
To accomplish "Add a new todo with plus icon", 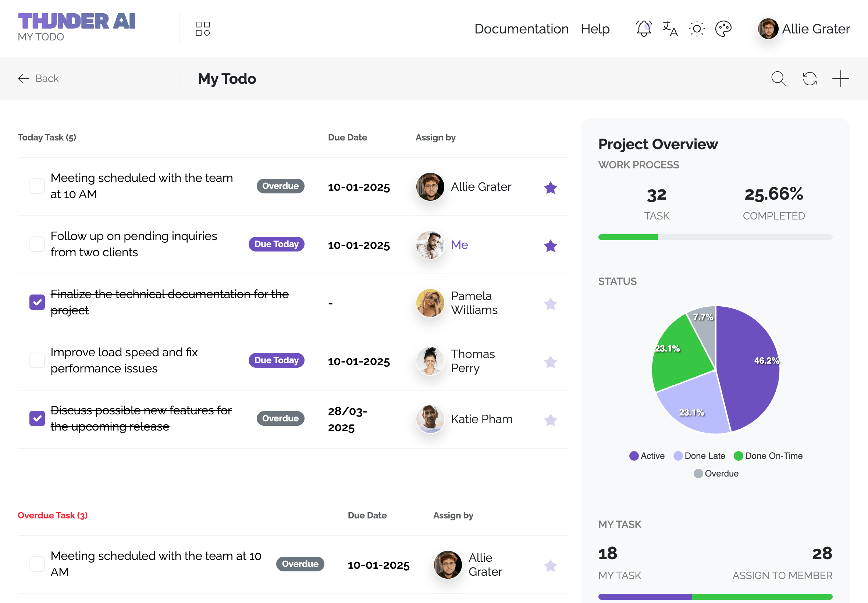I will click(x=840, y=79).
